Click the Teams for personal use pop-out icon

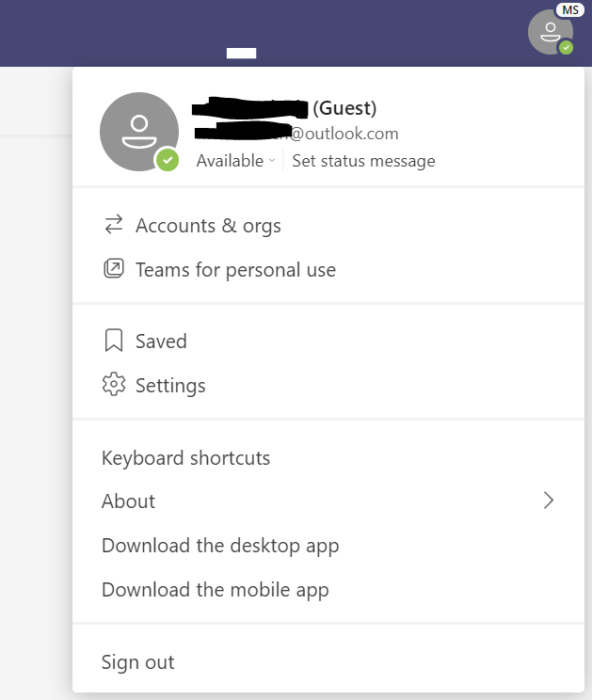(x=114, y=269)
